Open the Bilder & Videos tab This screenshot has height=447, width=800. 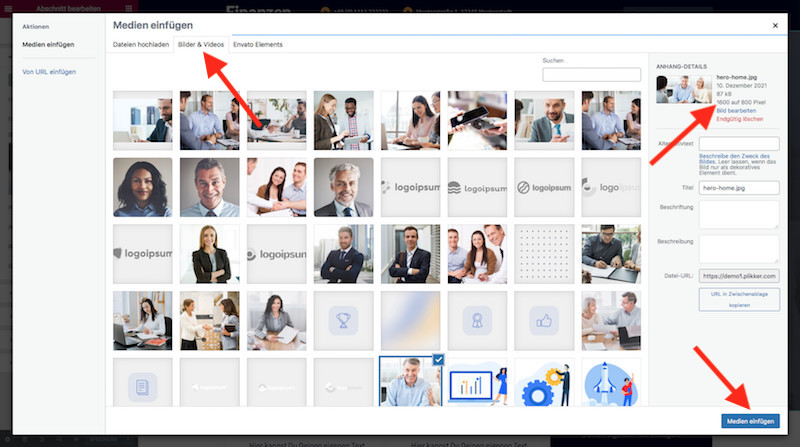click(x=200, y=45)
